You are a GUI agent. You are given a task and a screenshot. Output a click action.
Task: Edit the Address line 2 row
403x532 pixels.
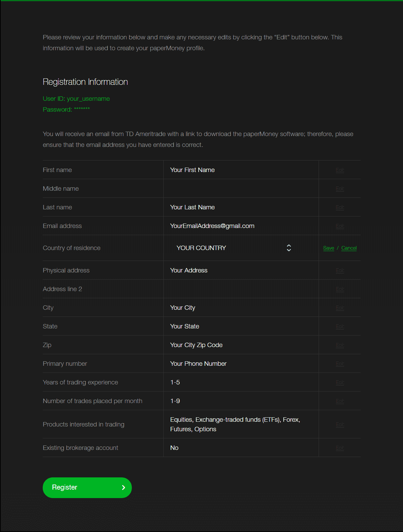[x=340, y=289]
